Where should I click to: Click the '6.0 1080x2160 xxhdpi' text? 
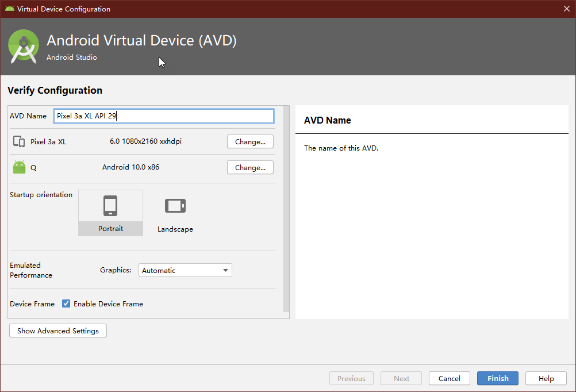[x=145, y=141]
